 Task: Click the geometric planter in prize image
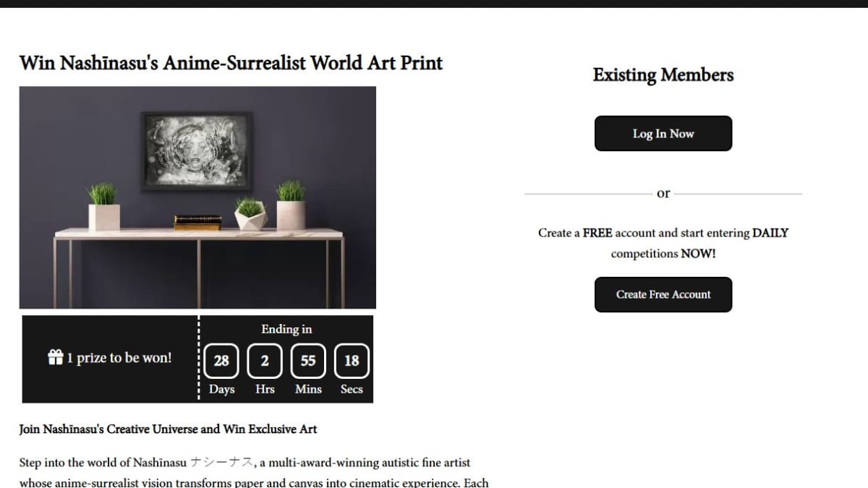click(x=250, y=215)
